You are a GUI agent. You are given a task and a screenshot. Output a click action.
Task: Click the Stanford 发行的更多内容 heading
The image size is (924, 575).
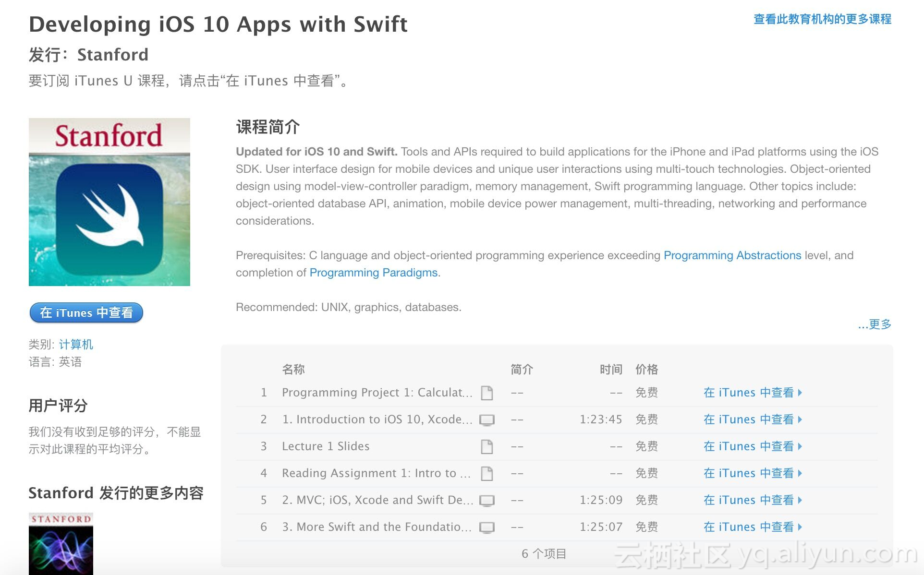(116, 493)
